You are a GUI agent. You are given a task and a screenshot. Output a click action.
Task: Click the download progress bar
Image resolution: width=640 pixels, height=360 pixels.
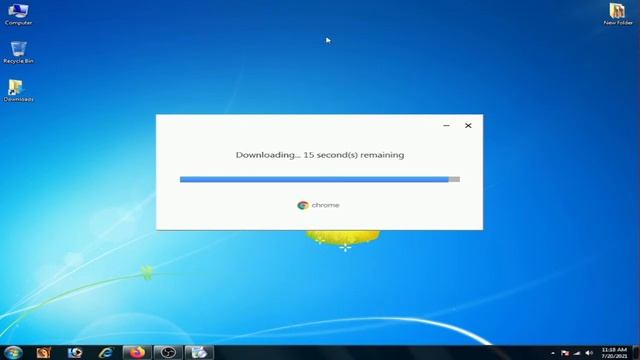point(320,179)
